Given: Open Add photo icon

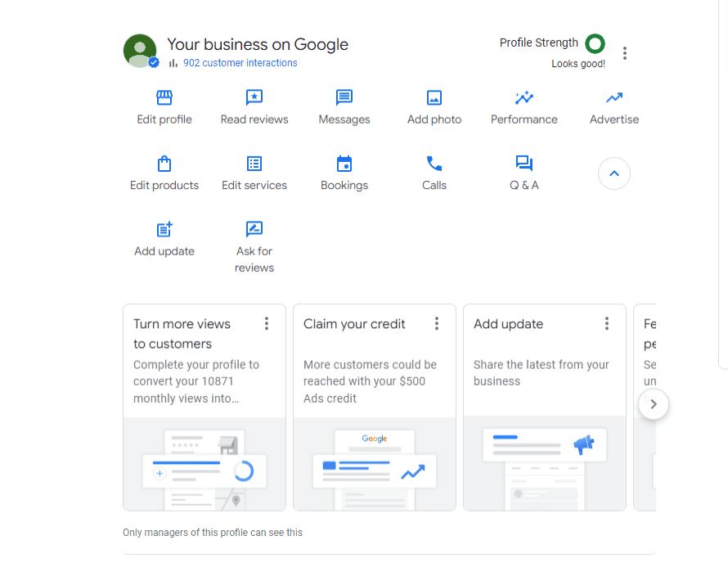Looking at the screenshot, I should [434, 97].
